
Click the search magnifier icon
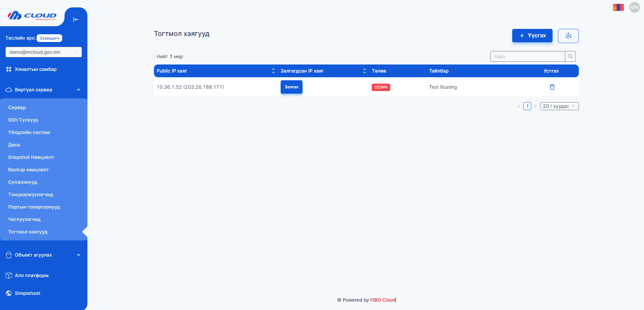coord(570,56)
